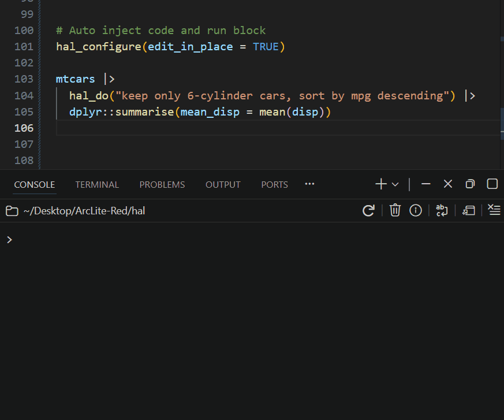This screenshot has height=420, width=504.
Task: Click the hal_configure function name
Action: [99, 47]
